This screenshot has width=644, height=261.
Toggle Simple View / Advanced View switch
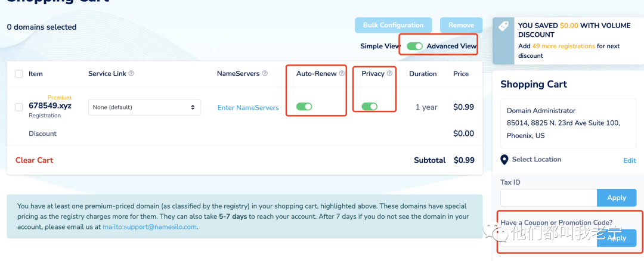tap(414, 46)
